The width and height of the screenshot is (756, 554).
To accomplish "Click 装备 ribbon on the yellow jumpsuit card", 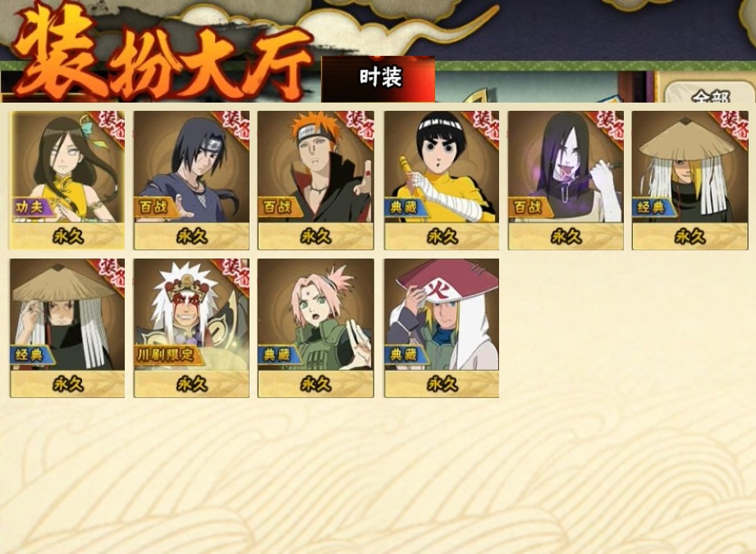I will point(483,126).
